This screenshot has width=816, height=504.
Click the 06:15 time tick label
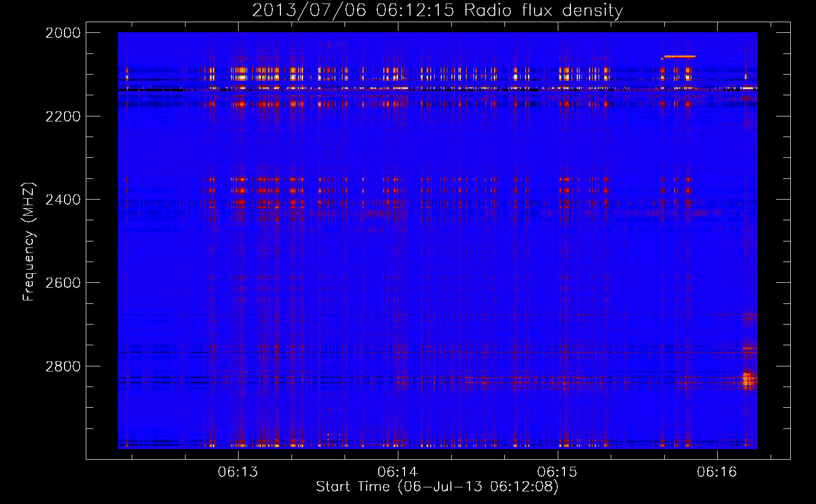557,472
